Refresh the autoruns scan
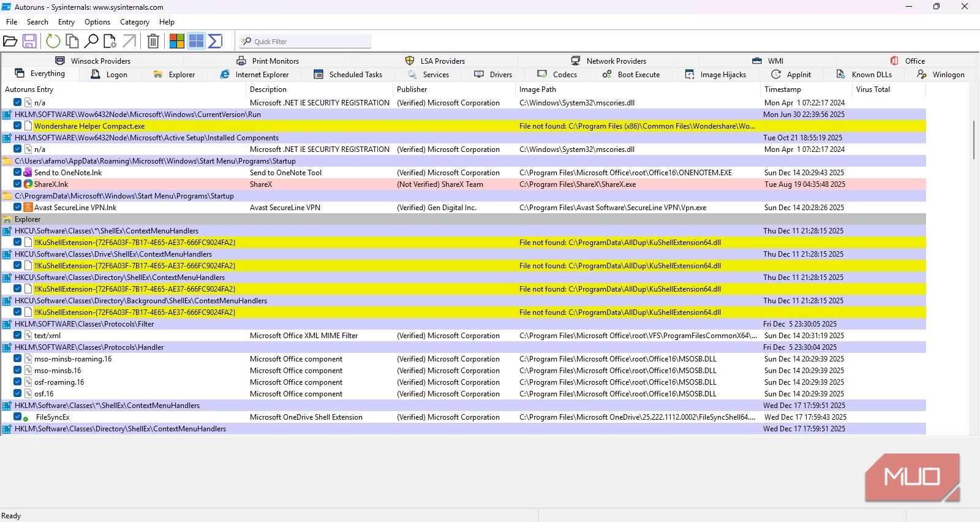The image size is (980, 522). click(x=53, y=41)
